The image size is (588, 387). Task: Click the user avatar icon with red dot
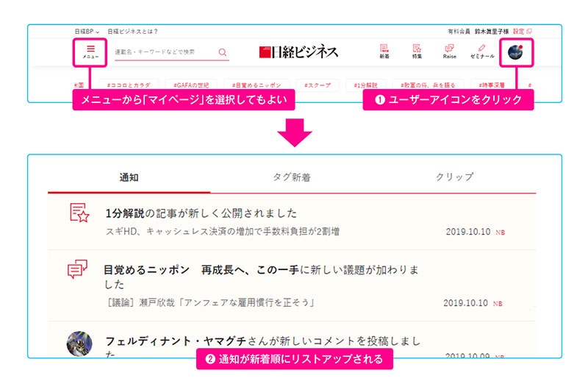pos(516,52)
